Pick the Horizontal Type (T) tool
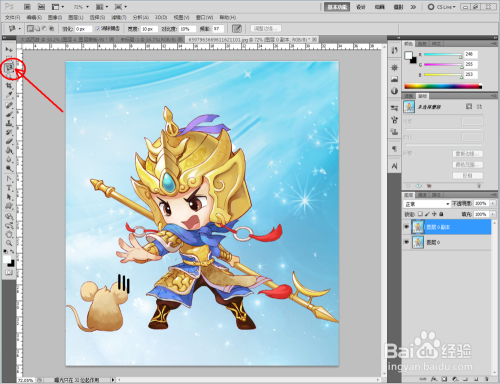The height and width of the screenshot is (384, 500). click(x=9, y=188)
